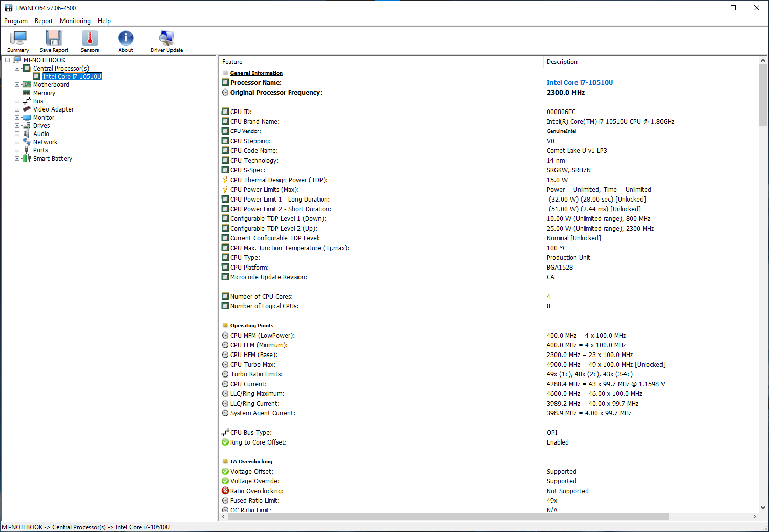Image resolution: width=769 pixels, height=532 pixels.
Task: Click the horizontal scrollbar right arrow
Action: coord(754,517)
